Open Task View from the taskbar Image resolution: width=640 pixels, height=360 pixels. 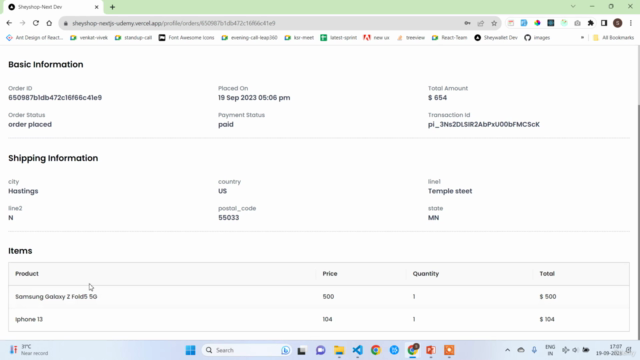302,350
